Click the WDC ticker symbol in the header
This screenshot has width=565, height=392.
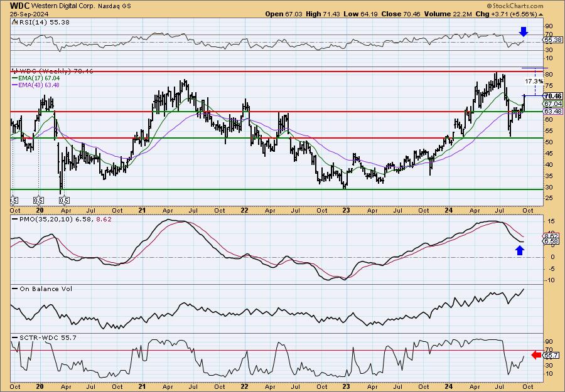point(20,6)
